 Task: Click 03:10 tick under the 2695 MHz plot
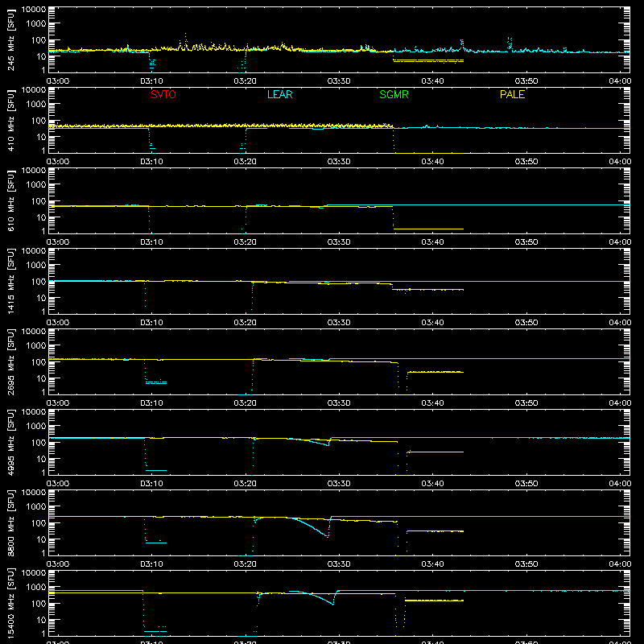click(151, 403)
